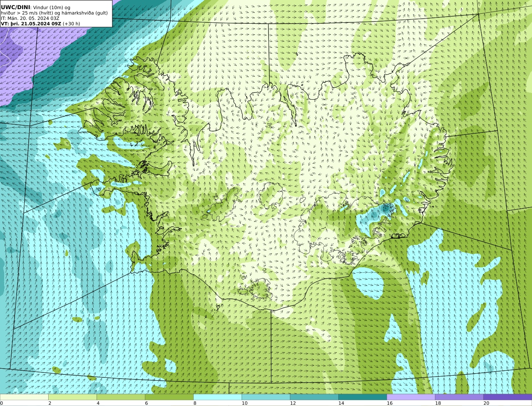The height and width of the screenshot is (406, 532).
Task: Click the legend tick label "4"
Action: pos(98,403)
